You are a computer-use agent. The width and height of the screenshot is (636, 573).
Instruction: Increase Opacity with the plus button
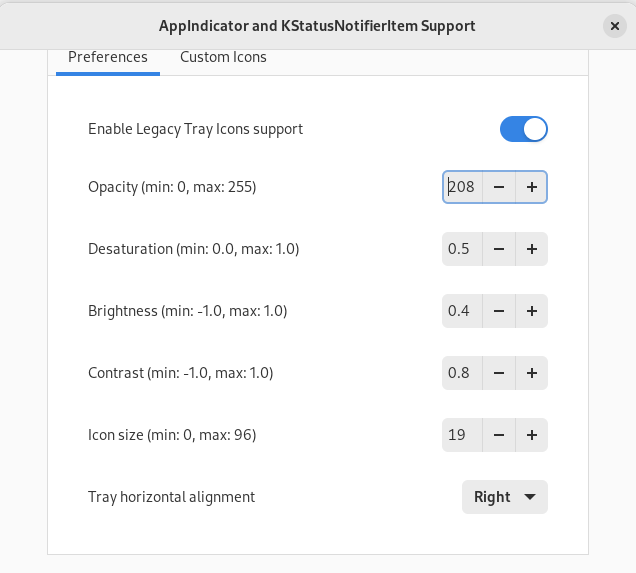(531, 187)
